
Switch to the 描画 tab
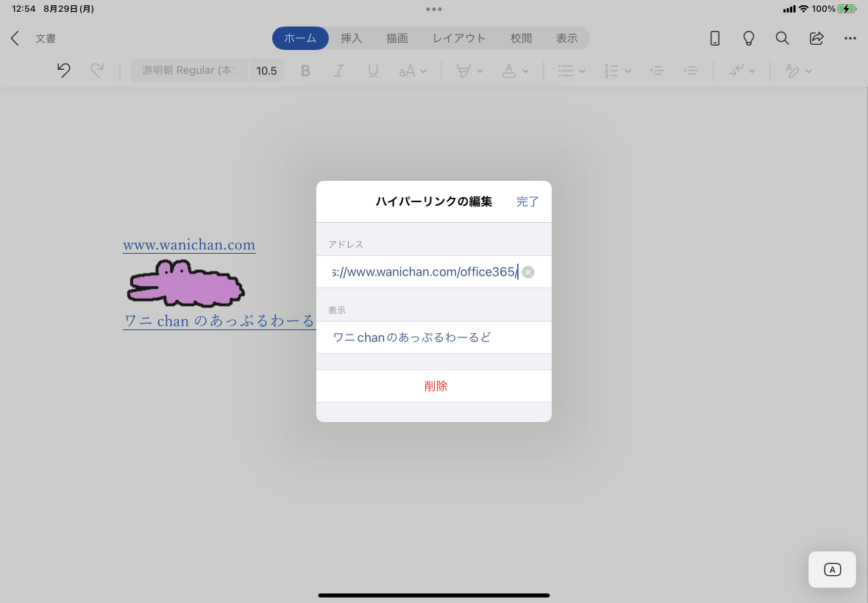click(x=397, y=38)
